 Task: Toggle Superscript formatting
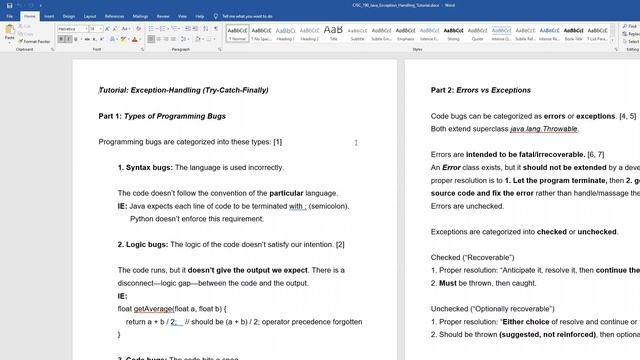coord(102,39)
